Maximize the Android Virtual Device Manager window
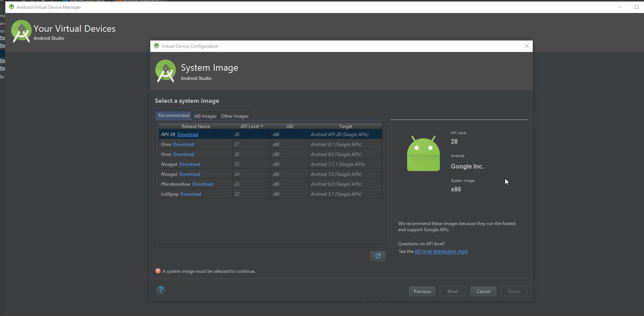This screenshot has width=644, height=316. point(637,7)
